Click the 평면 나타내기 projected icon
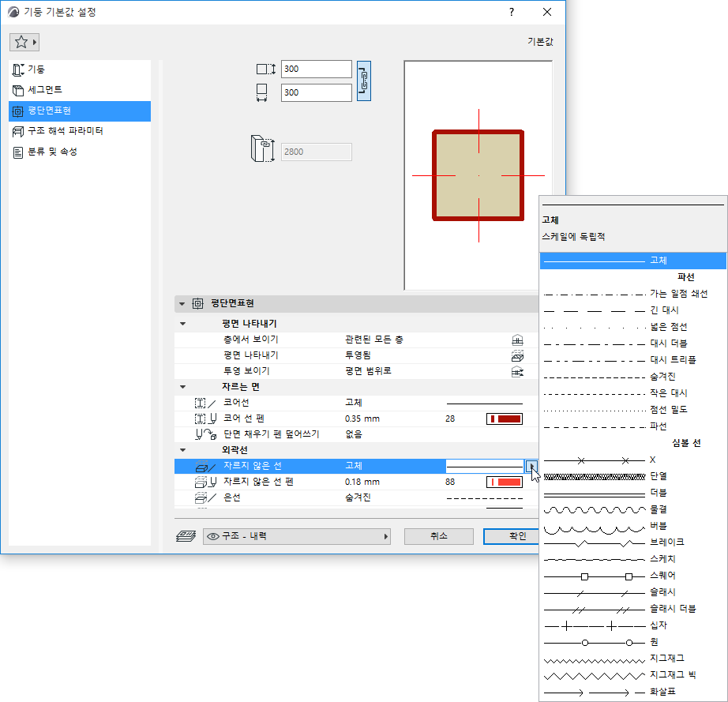 [517, 356]
